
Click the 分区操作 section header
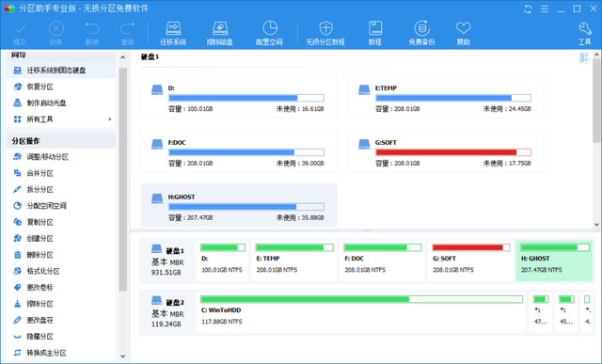point(61,141)
